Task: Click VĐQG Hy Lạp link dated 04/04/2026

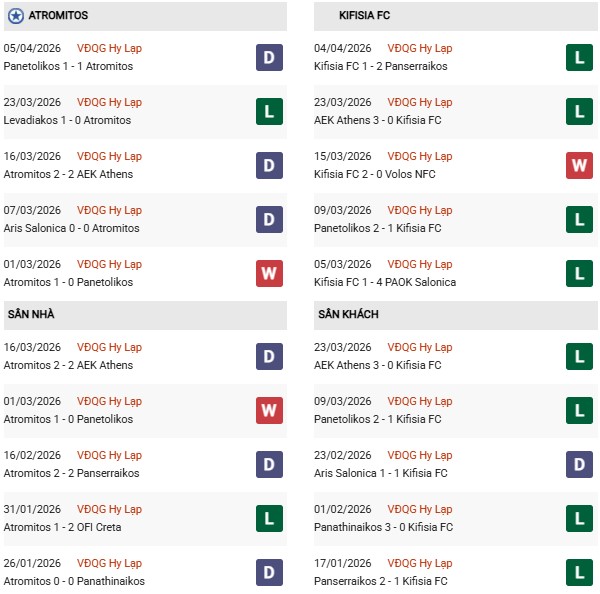Action: (420, 48)
